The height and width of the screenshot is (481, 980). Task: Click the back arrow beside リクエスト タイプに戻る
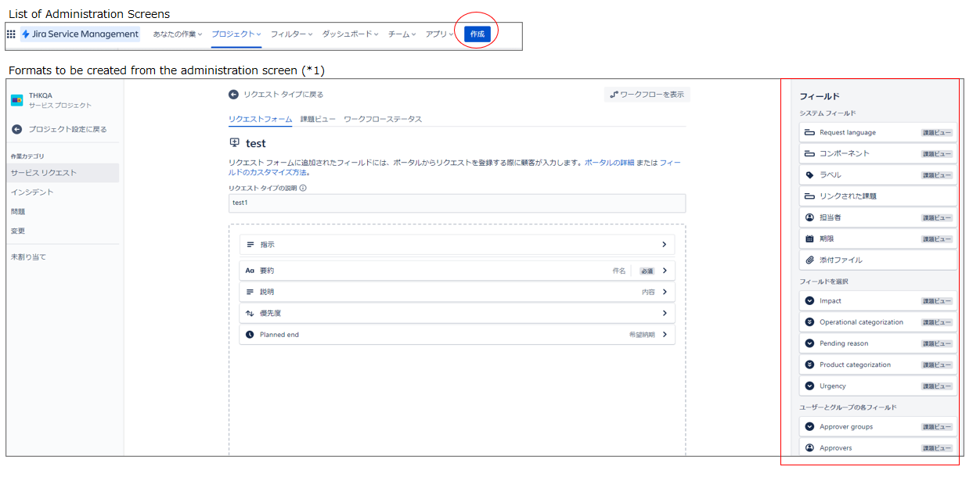click(x=233, y=95)
